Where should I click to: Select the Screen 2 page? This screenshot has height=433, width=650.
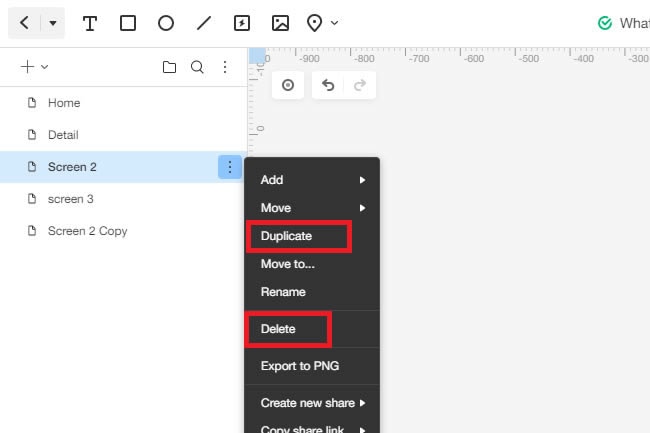pyautogui.click(x=124, y=167)
